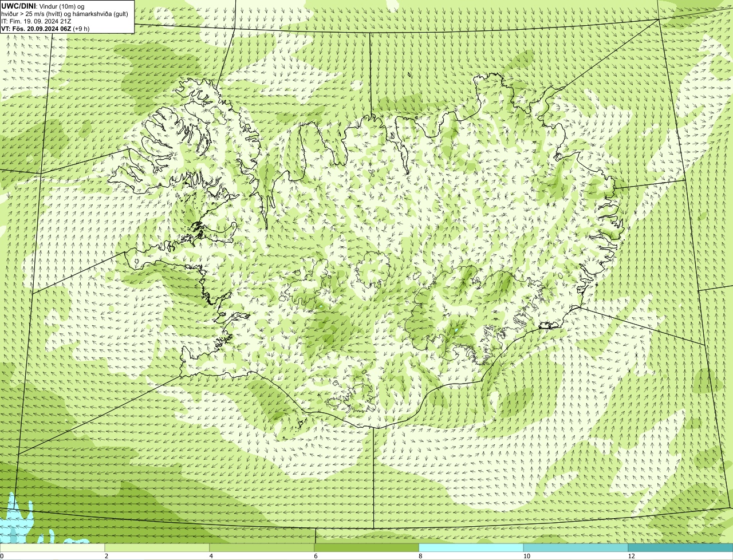Click the color bar label 8

420,556
